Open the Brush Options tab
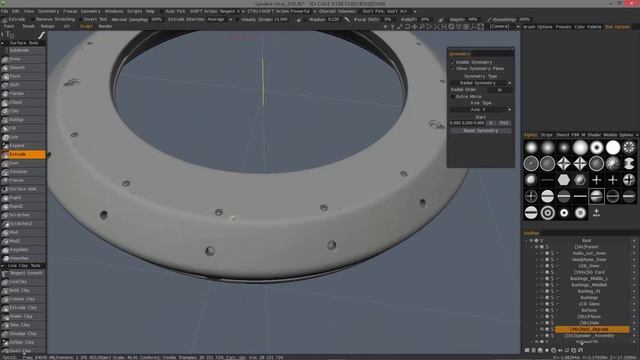This screenshot has width=640, height=360. click(x=538, y=27)
